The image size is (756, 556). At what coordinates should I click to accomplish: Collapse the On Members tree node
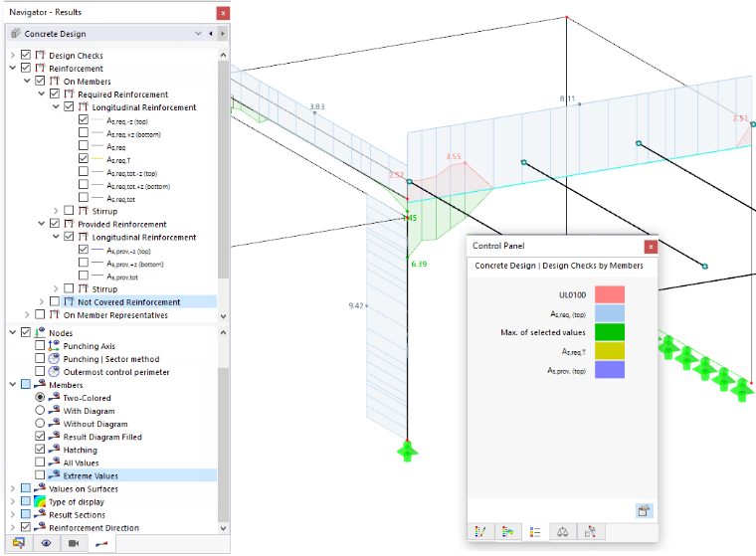[28, 81]
